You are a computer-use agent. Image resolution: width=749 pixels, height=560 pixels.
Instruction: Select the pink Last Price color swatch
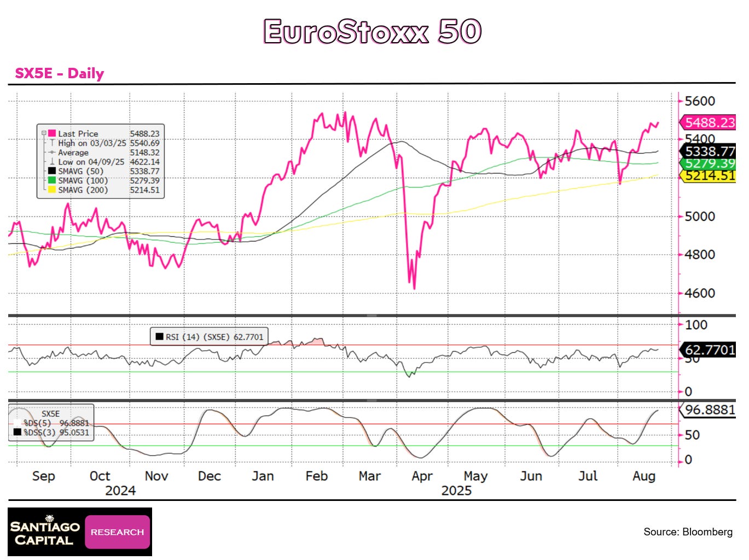coord(52,133)
